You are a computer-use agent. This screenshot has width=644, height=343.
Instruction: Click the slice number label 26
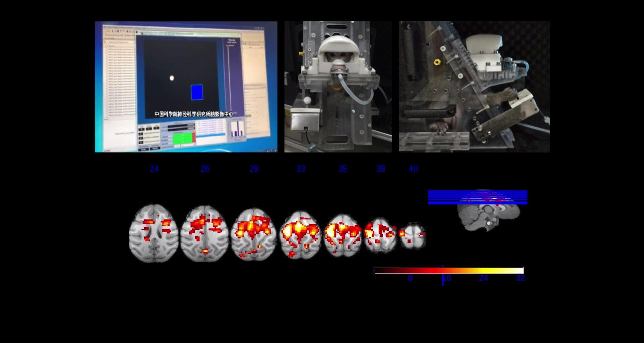[x=205, y=169]
